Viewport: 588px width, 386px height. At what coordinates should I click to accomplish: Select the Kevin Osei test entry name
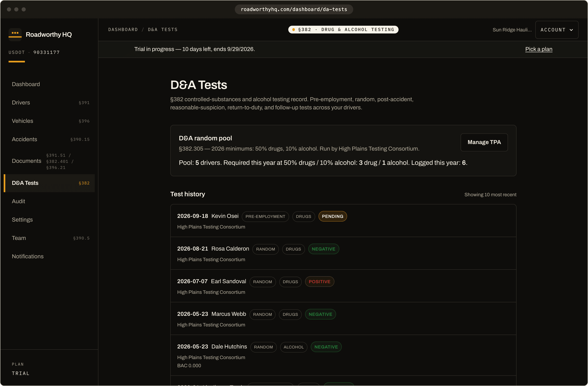point(225,216)
